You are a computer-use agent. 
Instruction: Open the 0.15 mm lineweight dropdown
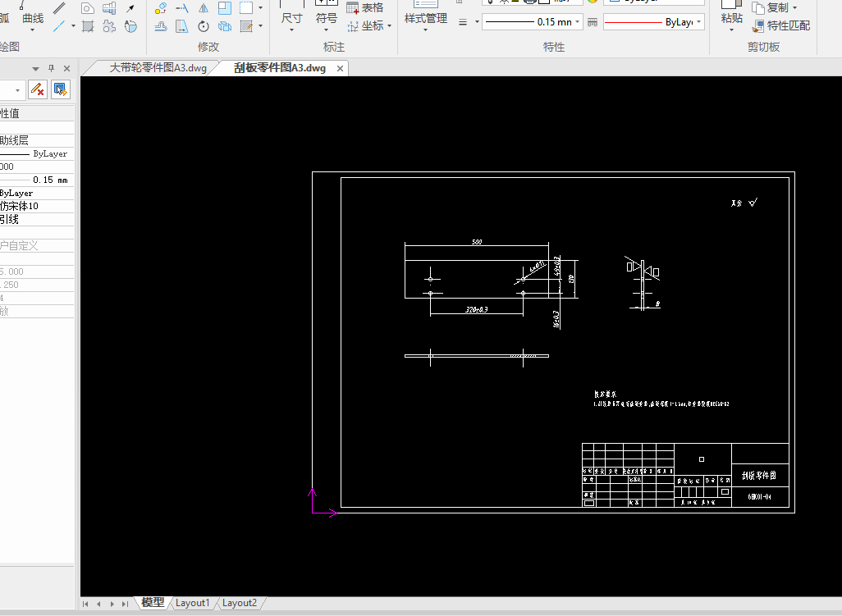pyautogui.click(x=578, y=22)
